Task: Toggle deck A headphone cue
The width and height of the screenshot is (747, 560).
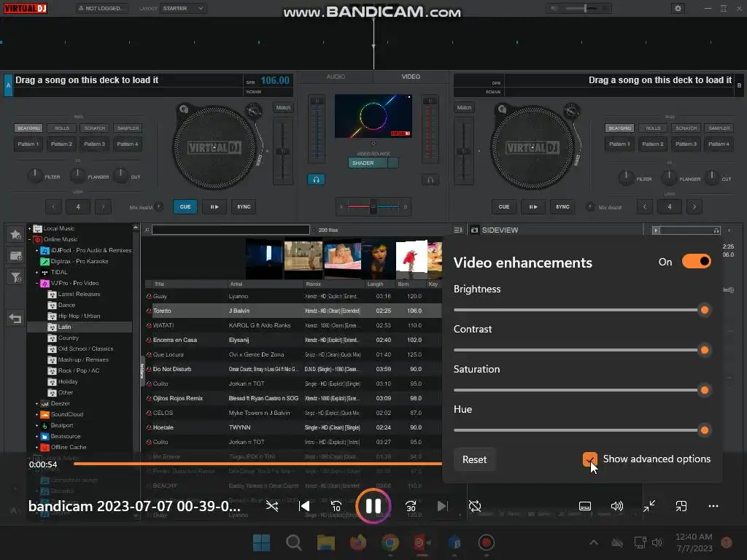Action: coord(316,179)
